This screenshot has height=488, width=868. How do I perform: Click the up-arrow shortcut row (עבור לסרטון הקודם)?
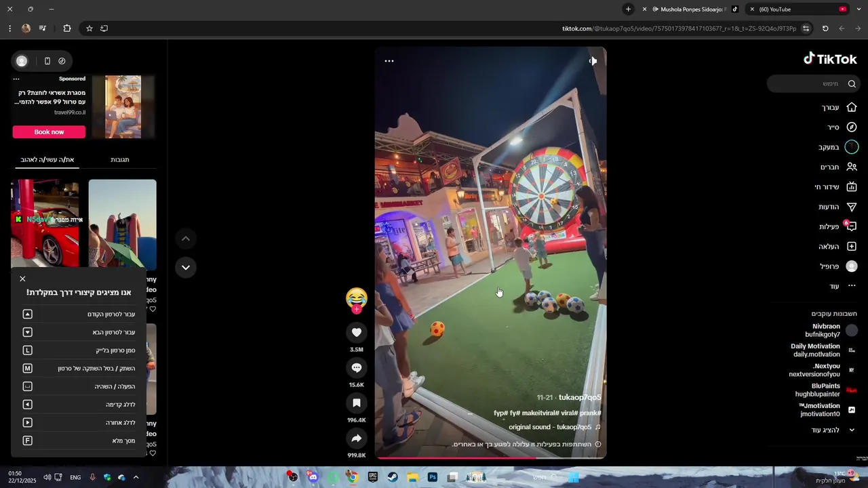click(79, 314)
